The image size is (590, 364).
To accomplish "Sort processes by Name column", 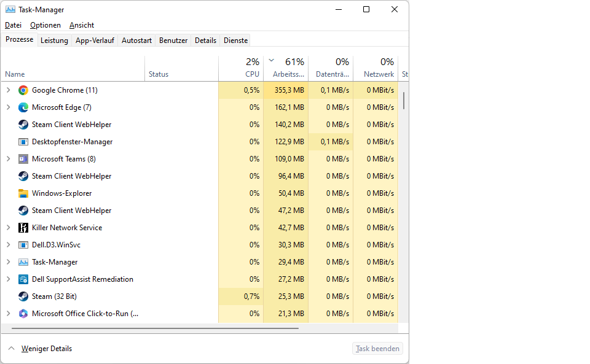I will tap(73, 69).
